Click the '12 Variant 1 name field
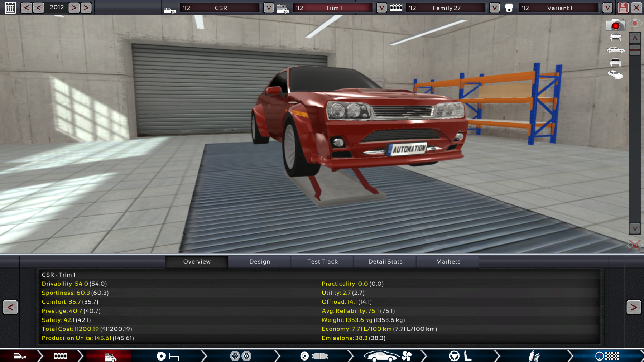The image size is (644, 362). [x=558, y=8]
